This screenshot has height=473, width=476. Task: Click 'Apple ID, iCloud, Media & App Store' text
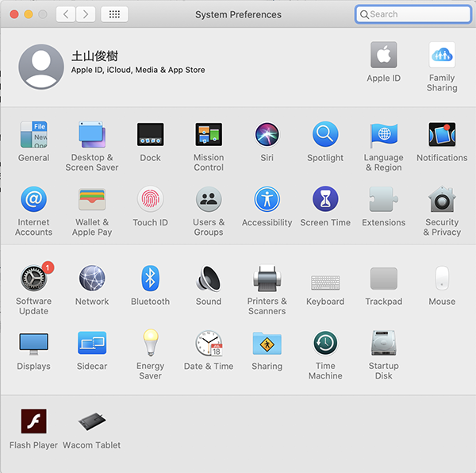tap(138, 70)
